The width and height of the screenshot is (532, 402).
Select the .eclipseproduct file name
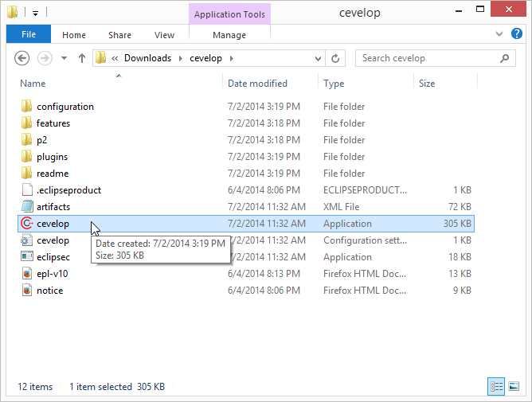click(x=68, y=190)
